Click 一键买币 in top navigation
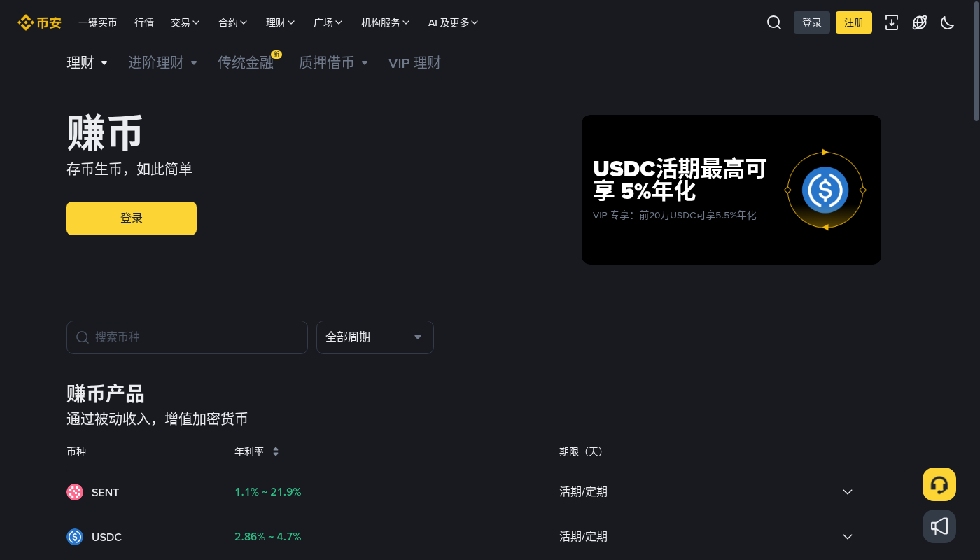Image resolution: width=980 pixels, height=560 pixels. click(98, 22)
